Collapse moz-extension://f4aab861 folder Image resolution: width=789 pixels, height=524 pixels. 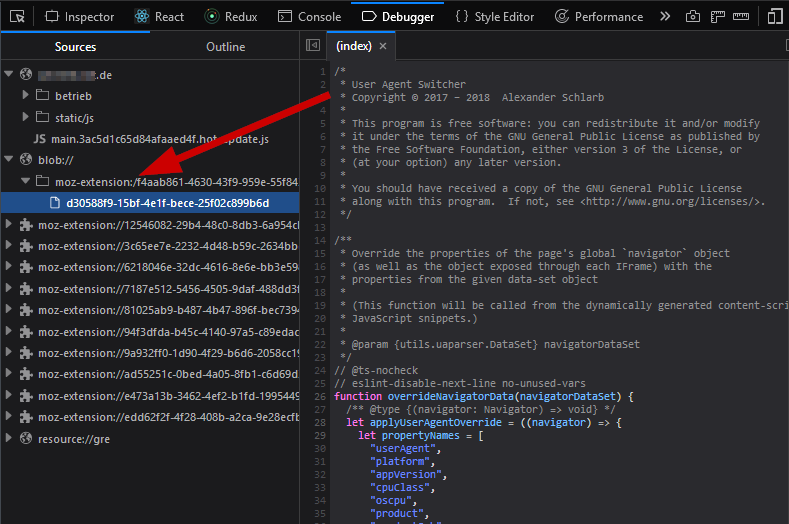(25, 181)
